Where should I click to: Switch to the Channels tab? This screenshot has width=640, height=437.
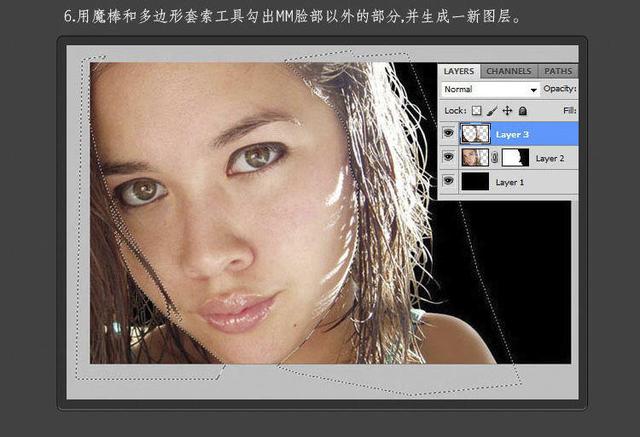(509, 71)
